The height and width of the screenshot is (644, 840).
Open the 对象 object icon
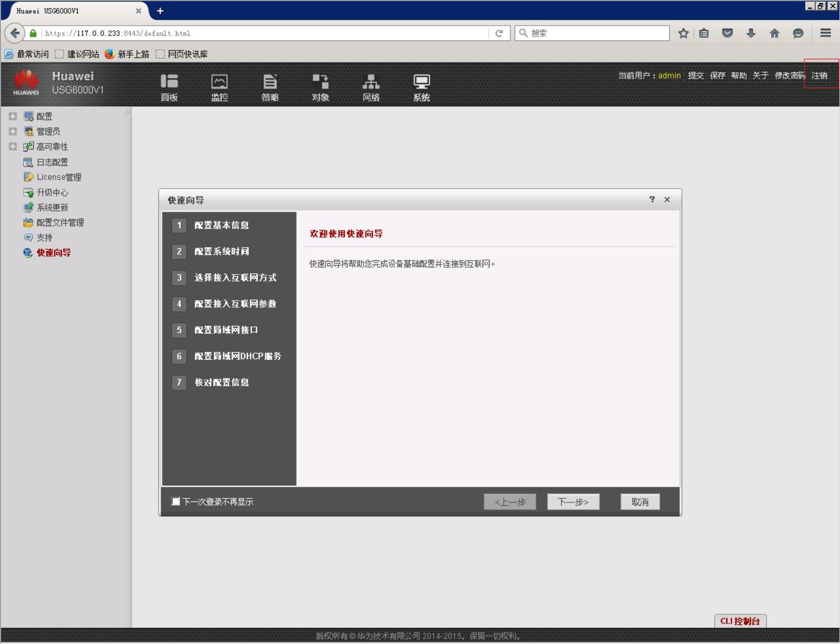coord(320,82)
